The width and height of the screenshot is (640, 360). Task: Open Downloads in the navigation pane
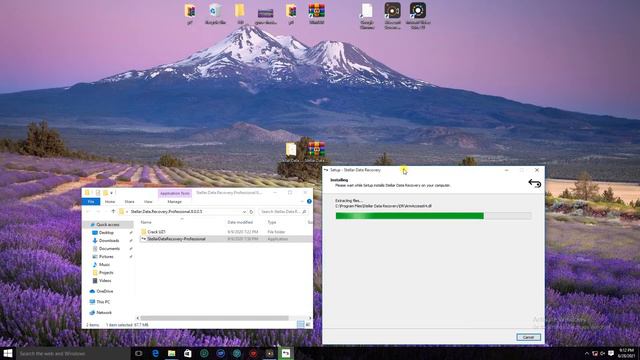pyautogui.click(x=109, y=240)
